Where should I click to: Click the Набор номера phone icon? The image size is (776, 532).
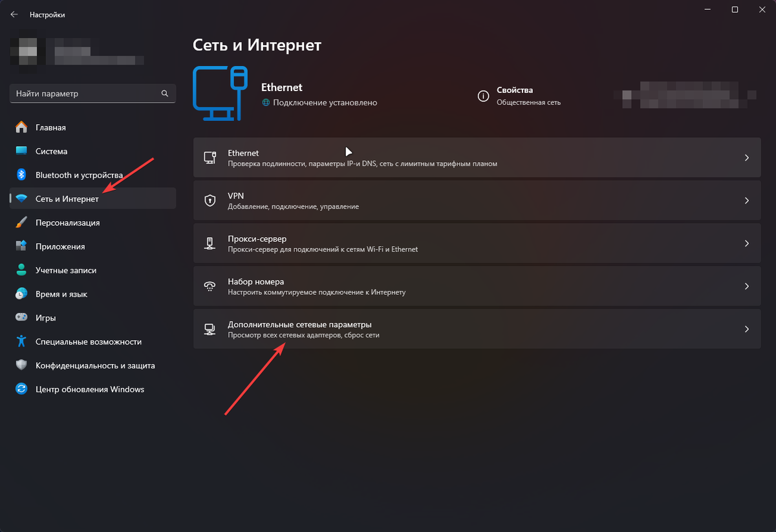[x=210, y=286]
